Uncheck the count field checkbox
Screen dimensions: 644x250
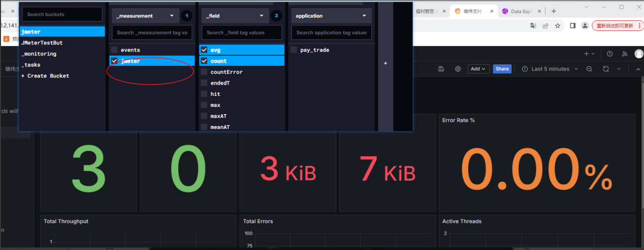204,61
